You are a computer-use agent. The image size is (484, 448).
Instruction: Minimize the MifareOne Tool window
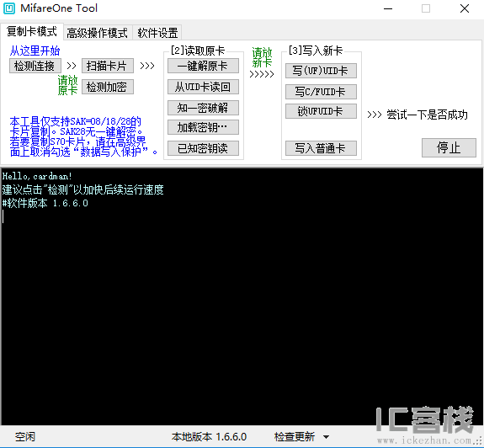[388, 8]
